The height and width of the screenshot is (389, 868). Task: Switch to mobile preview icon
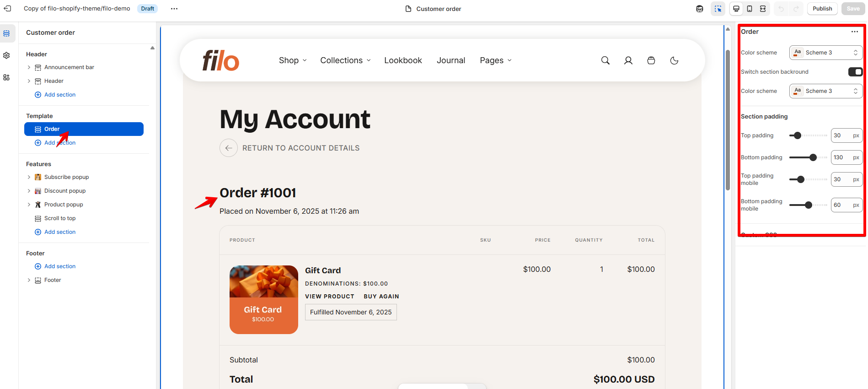(x=750, y=9)
